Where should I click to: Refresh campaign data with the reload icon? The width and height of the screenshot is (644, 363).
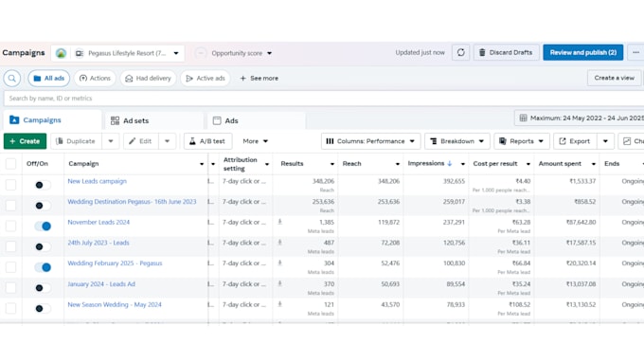point(461,53)
